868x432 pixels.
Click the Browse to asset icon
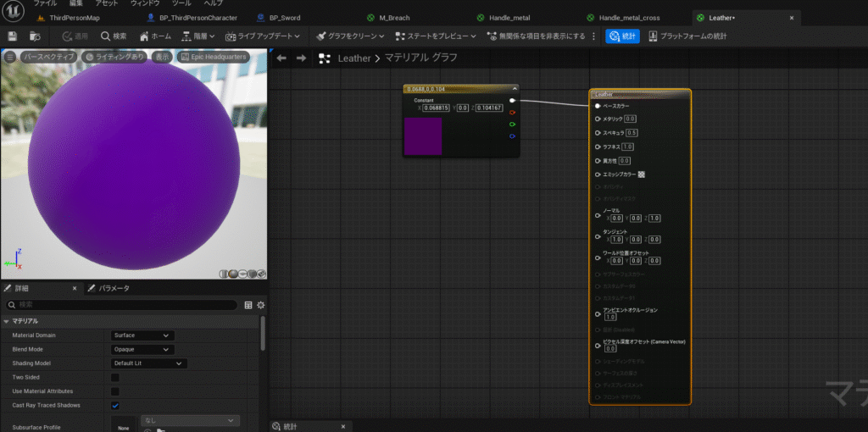35,36
